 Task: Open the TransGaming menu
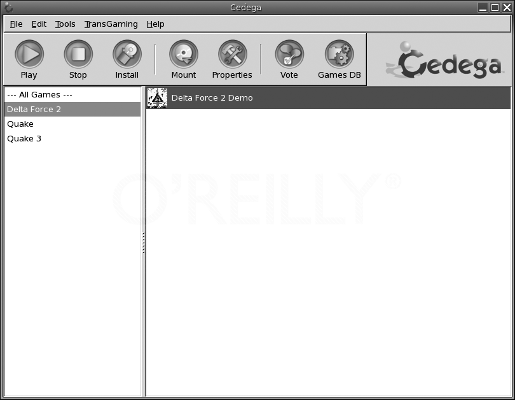tap(111, 24)
